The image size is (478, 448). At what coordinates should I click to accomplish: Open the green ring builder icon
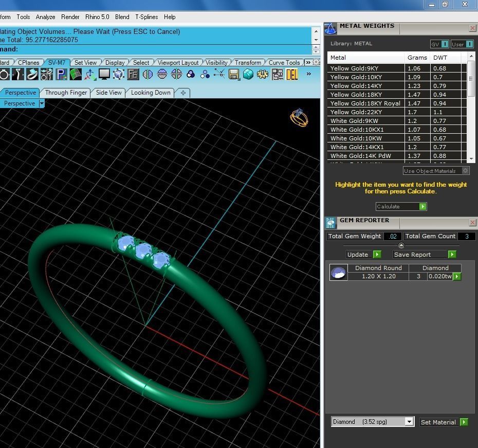tap(32, 74)
